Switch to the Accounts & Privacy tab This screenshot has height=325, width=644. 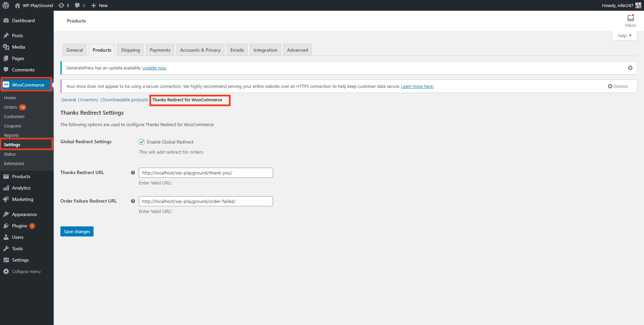(200, 50)
